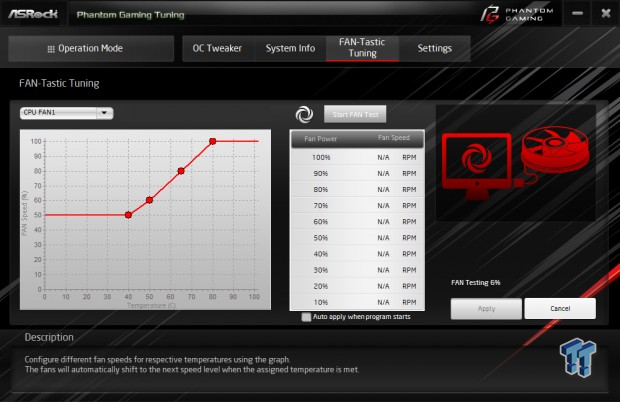Minimize the Phantom Gaming Tuning window

click(x=577, y=13)
